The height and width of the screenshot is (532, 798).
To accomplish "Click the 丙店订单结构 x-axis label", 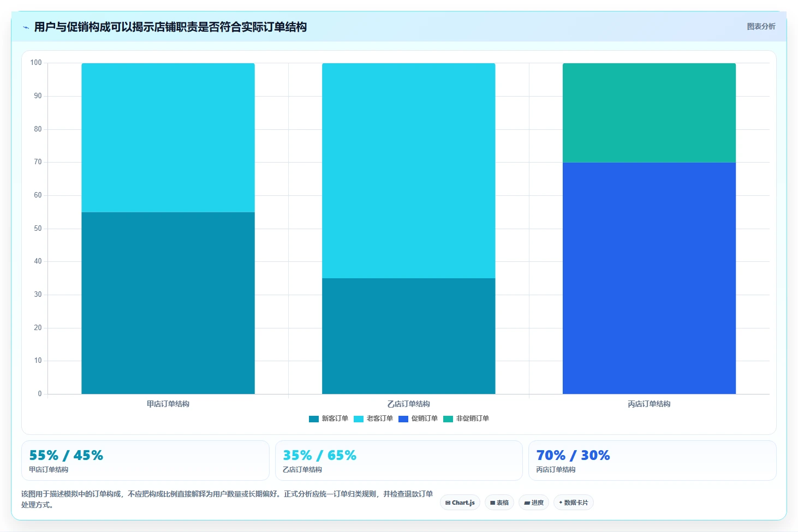I will pos(649,404).
